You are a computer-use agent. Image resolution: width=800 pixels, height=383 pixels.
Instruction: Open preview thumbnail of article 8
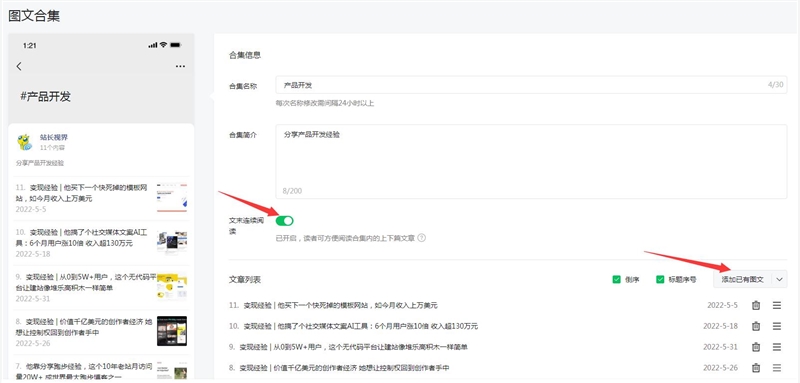point(172,331)
